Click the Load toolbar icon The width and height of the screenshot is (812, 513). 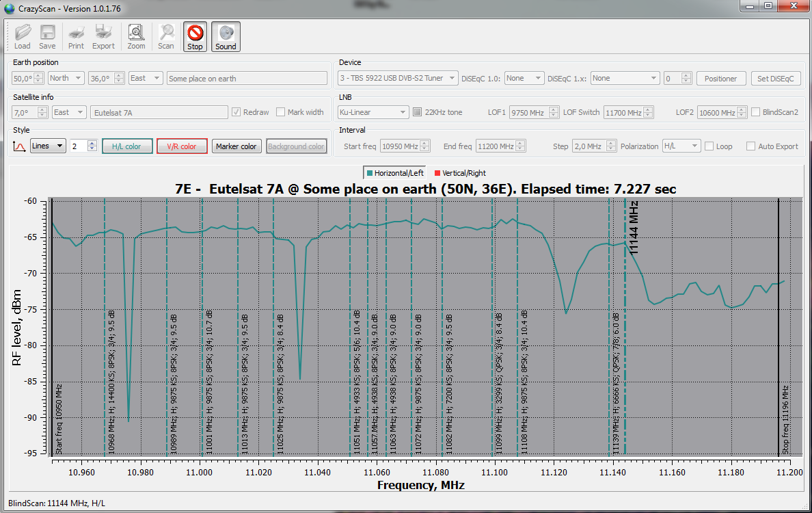[x=23, y=37]
